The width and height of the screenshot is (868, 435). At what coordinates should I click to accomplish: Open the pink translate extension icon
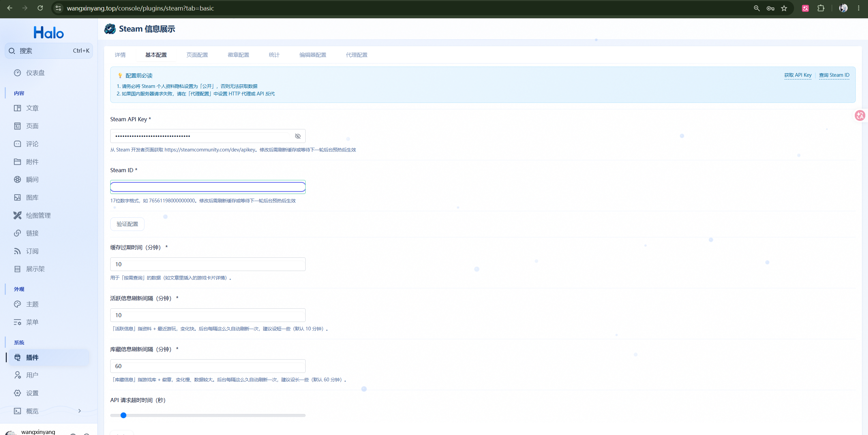(x=805, y=8)
